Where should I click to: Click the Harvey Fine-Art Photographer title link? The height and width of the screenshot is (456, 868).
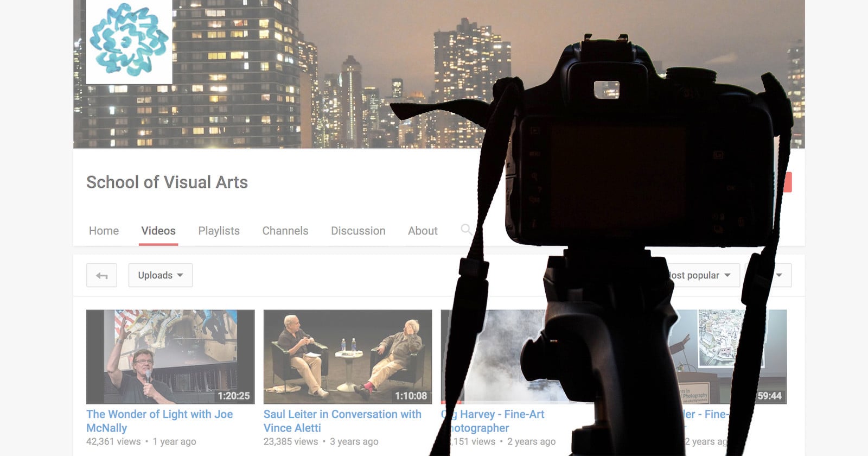493,421
